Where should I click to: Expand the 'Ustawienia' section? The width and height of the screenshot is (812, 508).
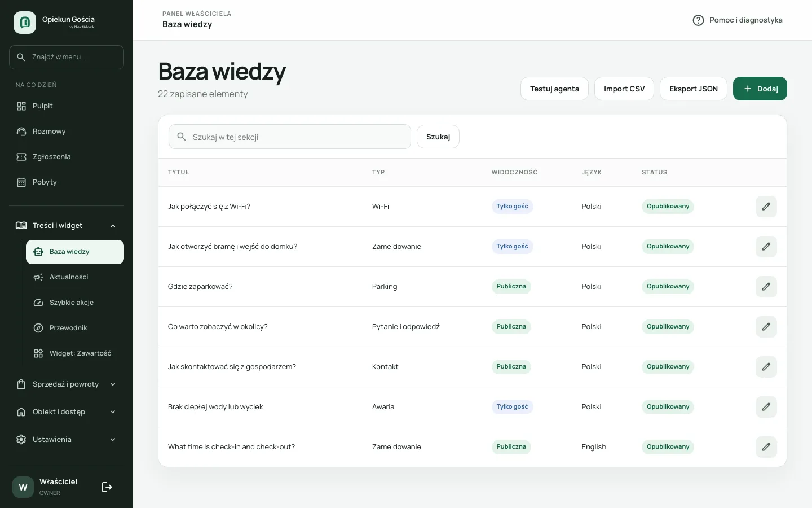click(67, 440)
